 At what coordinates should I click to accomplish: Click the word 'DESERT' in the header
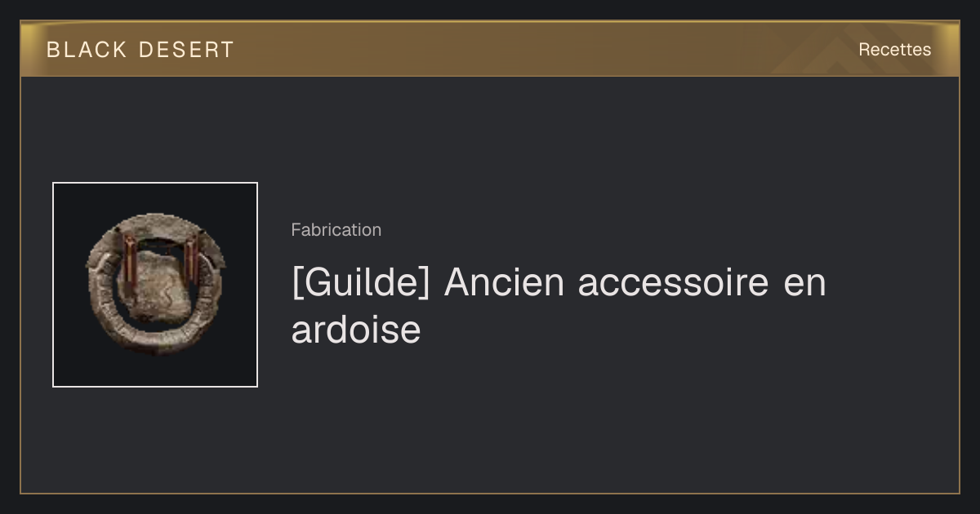point(186,50)
